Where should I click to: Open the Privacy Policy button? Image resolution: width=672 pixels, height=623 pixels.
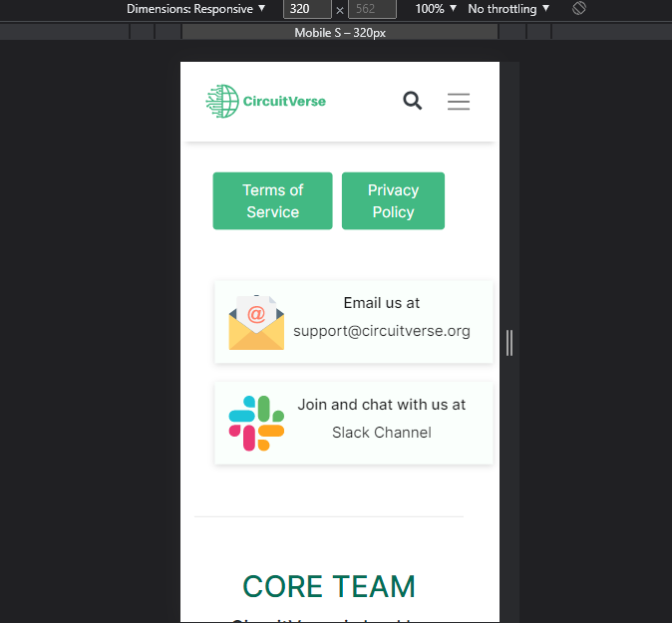pos(393,201)
